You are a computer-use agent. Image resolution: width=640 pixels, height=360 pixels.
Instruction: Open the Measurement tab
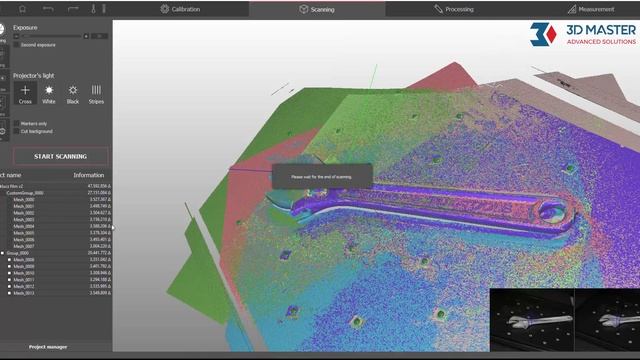(x=590, y=9)
